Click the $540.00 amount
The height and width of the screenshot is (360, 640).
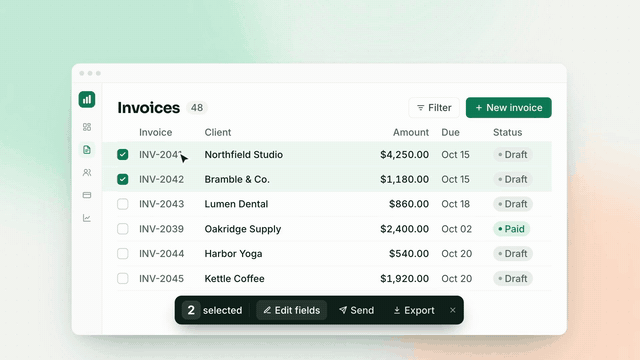tap(409, 254)
